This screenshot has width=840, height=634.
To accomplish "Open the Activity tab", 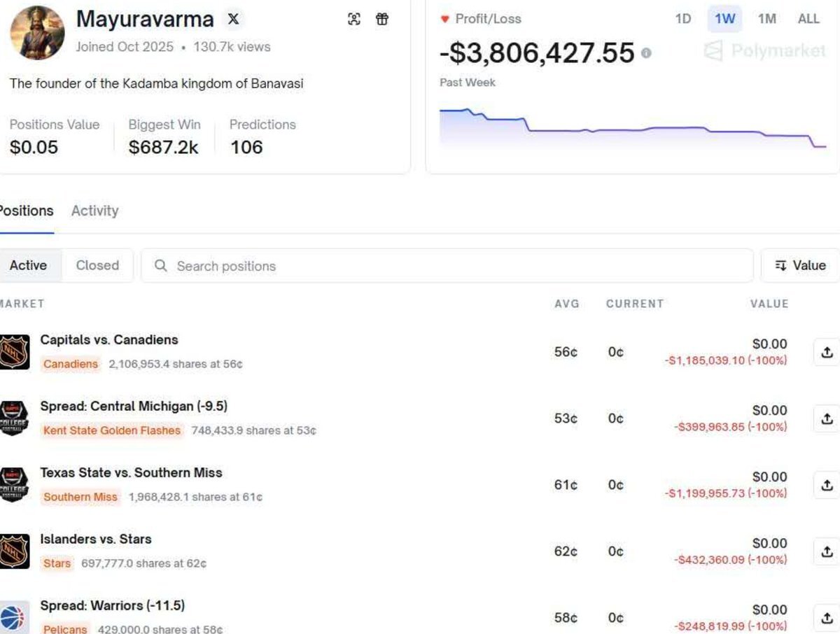I will tap(94, 211).
